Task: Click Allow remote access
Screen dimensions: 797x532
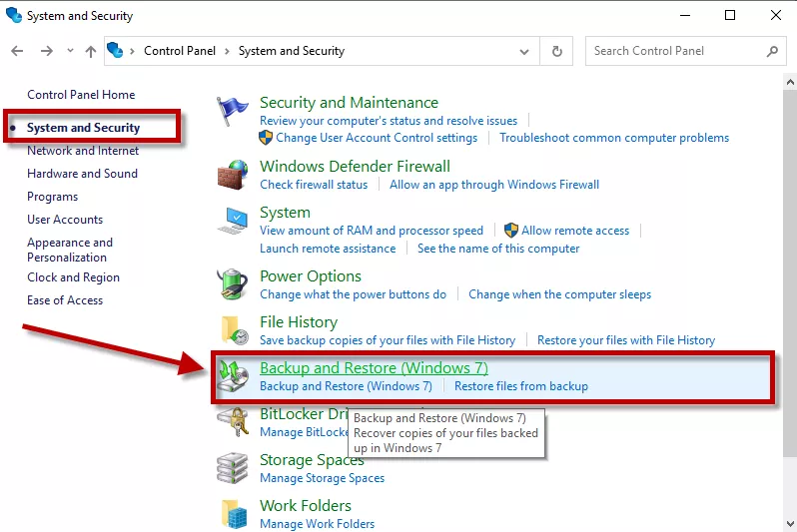Action: click(x=575, y=231)
